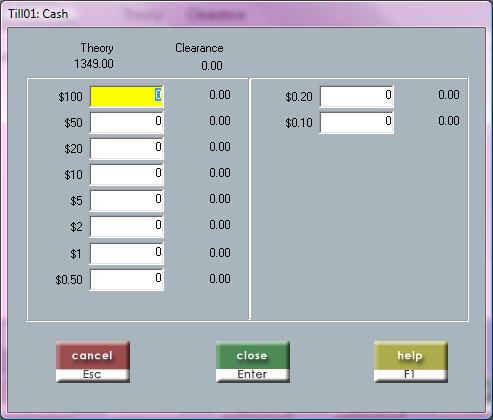
Task: Click the $50 denomination label
Action: 73,123
